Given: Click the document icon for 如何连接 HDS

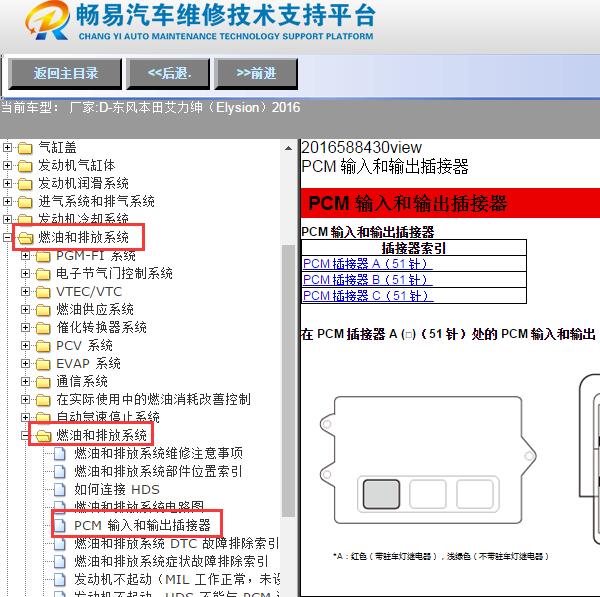Looking at the screenshot, I should tap(60, 489).
